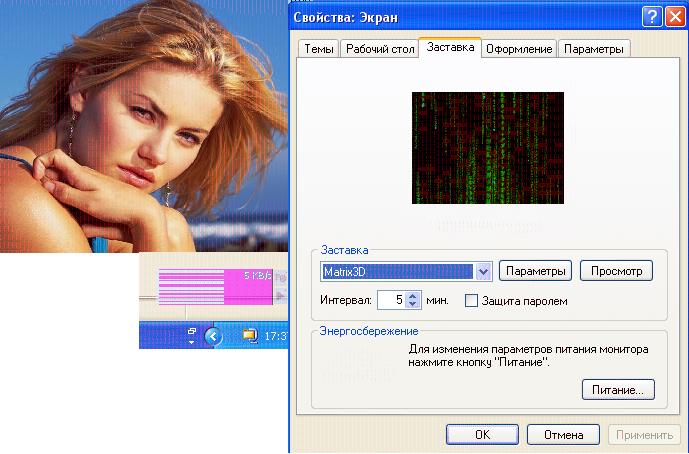The width and height of the screenshot is (689, 454).
Task: Open the Темы tab
Action: [x=319, y=49]
